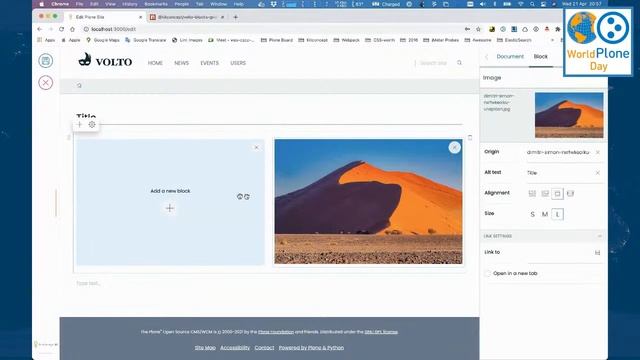640x360 pixels.
Task: Open the Link to object browser icon
Action: (598, 253)
